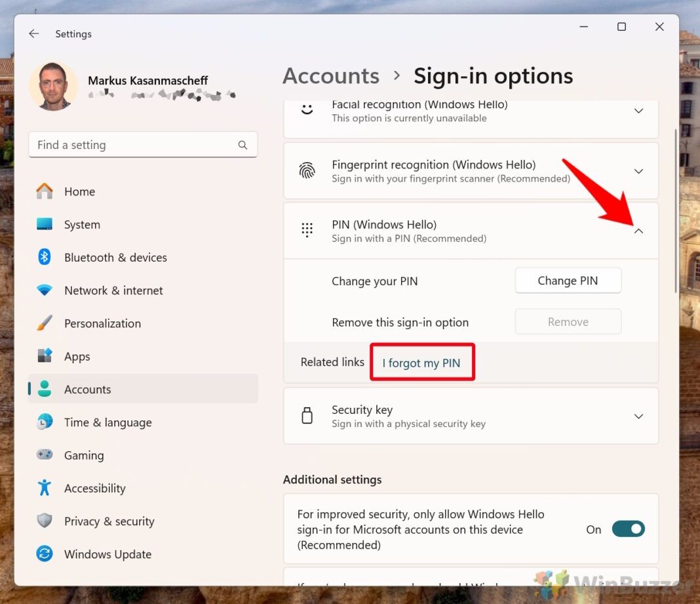Click the Windows Update icon
The width and height of the screenshot is (700, 604).
(x=44, y=554)
